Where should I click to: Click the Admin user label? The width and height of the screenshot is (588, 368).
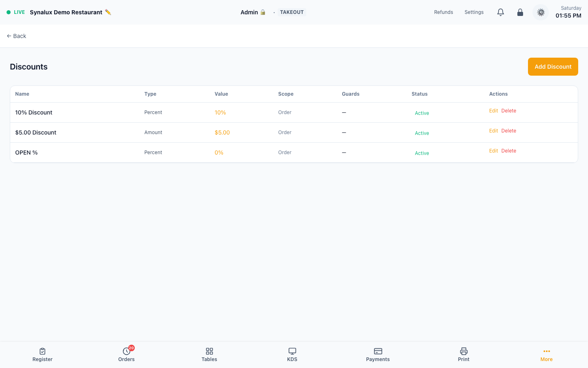[249, 12]
